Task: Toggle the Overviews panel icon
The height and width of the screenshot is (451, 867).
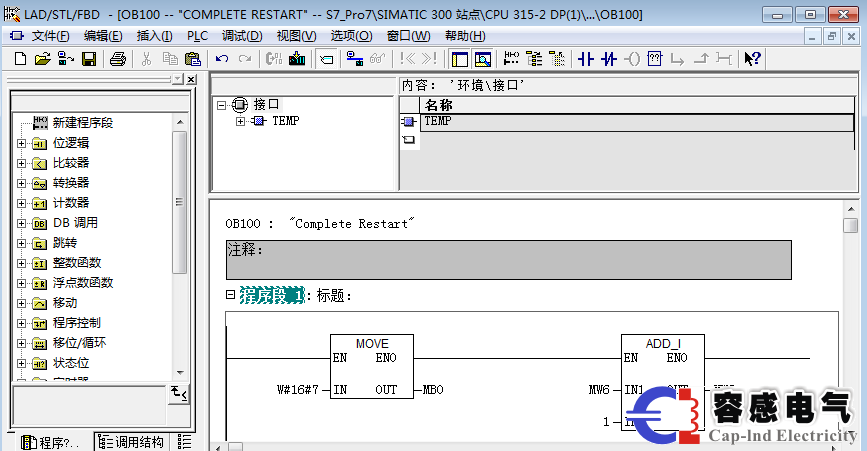Action: pos(459,59)
